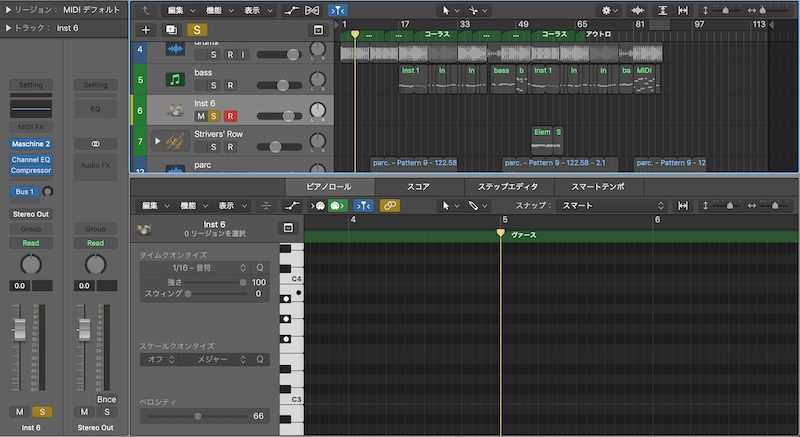Click the Bus 1 send button

click(x=24, y=192)
